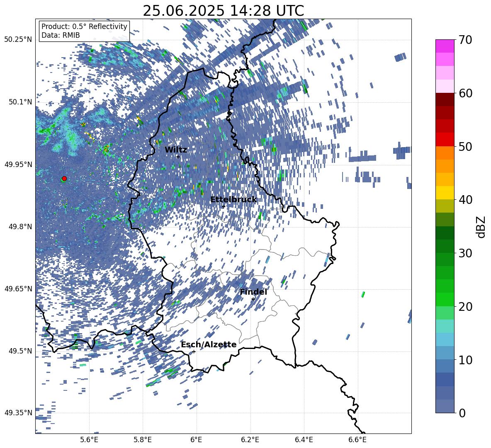Click the 10 value on the colorbar

[465, 360]
